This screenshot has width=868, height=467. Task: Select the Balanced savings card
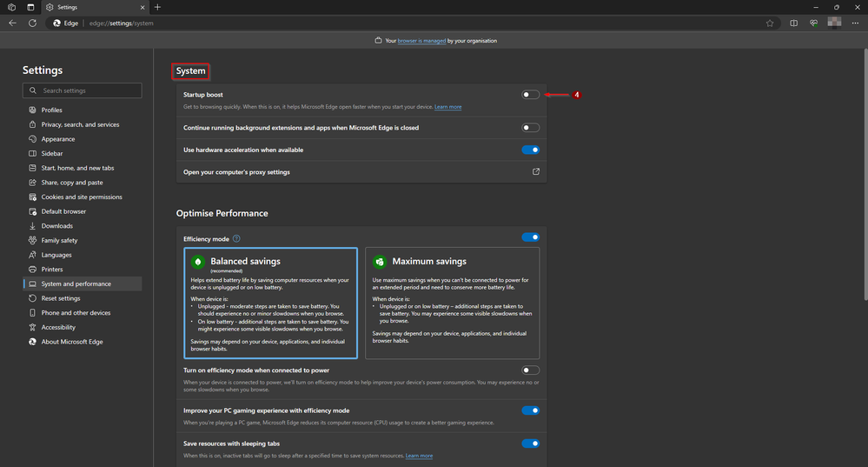271,303
